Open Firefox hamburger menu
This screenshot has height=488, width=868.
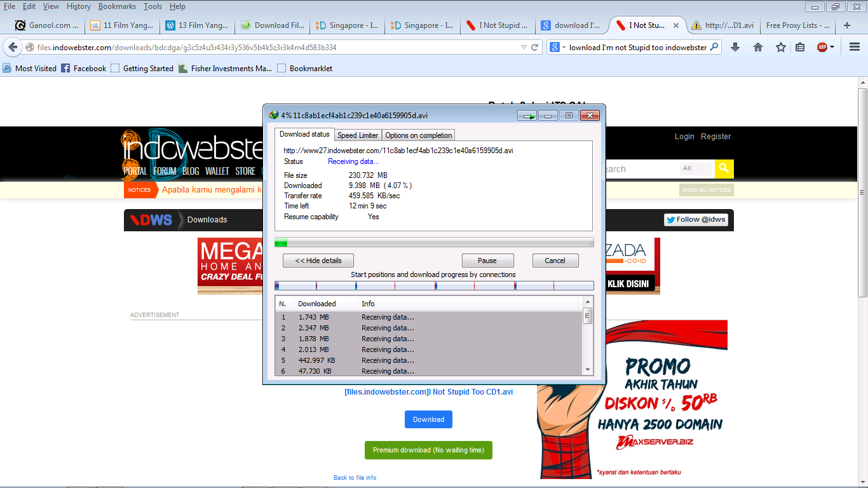pyautogui.click(x=855, y=47)
